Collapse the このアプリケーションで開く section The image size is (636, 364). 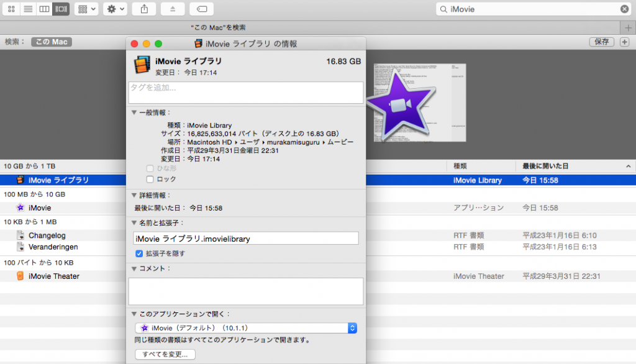[134, 314]
